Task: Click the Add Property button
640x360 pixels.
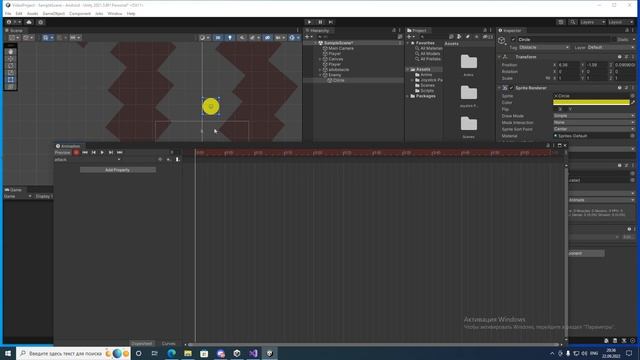Action: pos(118,170)
